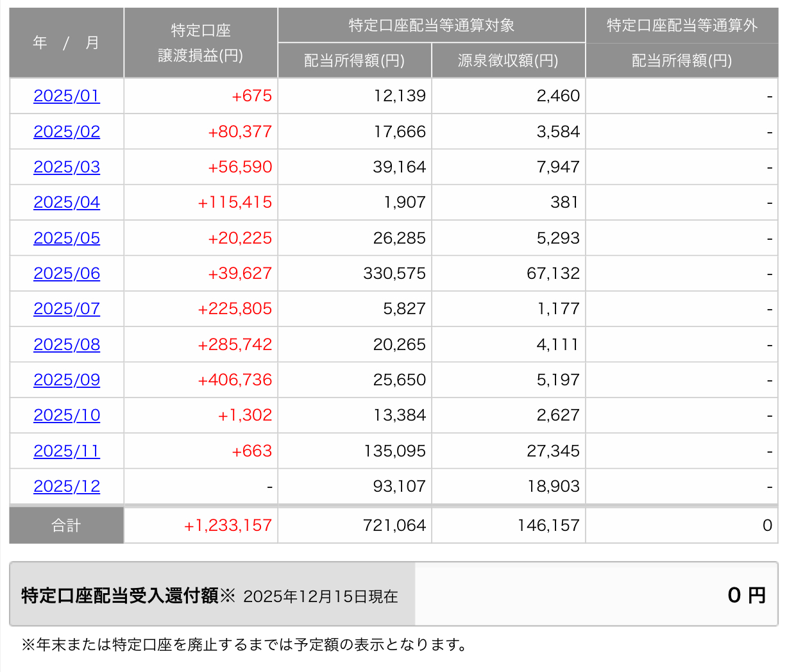787x672 pixels.
Task: View the 2025/08 monthly breakdown link
Action: 67,345
